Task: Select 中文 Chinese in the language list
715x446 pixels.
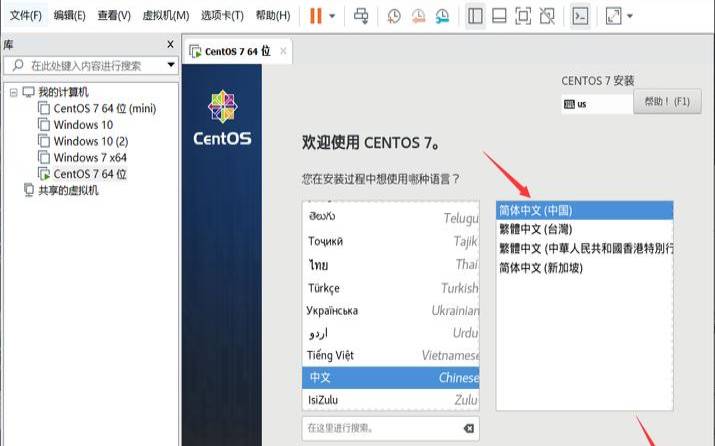Action: [390, 378]
